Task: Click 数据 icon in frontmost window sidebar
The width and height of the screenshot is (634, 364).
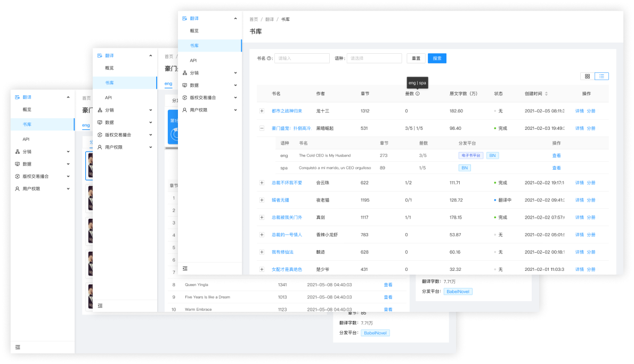Action: coord(185,85)
